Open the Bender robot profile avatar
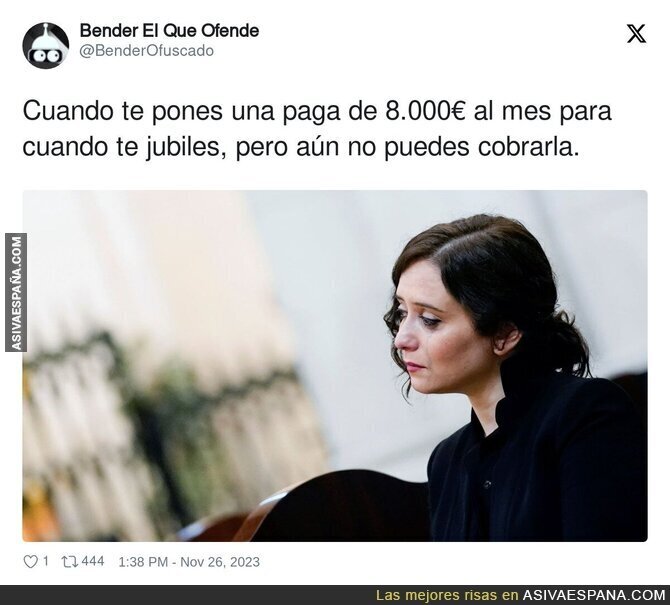The width and height of the screenshot is (670, 605). point(46,46)
